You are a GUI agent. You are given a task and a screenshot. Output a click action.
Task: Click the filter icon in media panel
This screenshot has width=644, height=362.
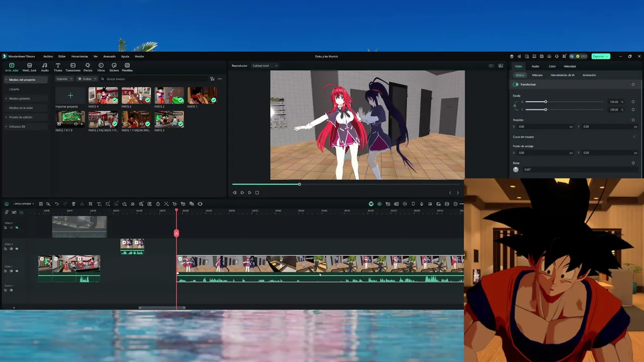pos(212,79)
